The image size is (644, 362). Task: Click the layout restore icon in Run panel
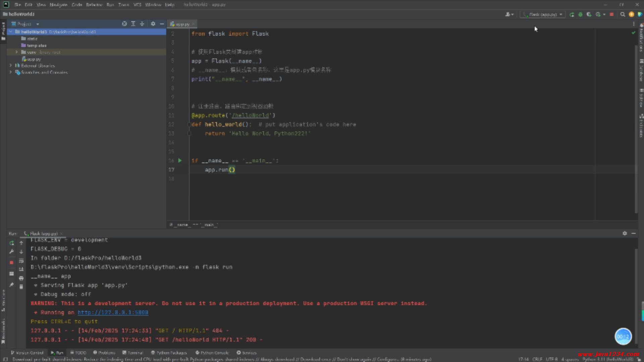pos(12,274)
